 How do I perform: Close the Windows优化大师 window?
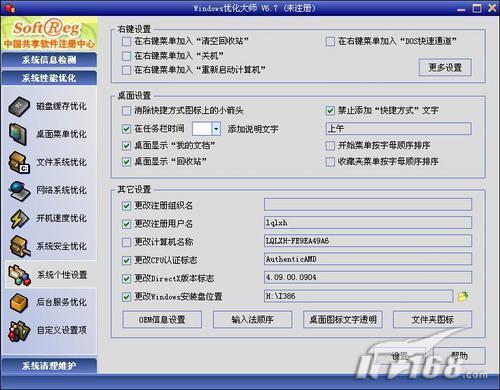point(492,8)
